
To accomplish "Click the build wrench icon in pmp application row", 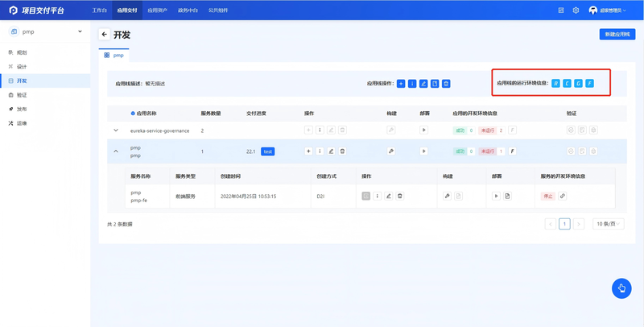I will 391,151.
